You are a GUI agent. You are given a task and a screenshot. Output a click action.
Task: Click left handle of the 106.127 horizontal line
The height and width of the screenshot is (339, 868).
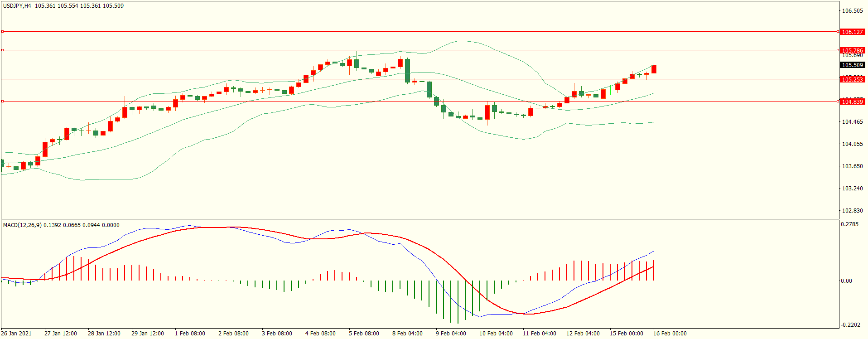(2, 31)
